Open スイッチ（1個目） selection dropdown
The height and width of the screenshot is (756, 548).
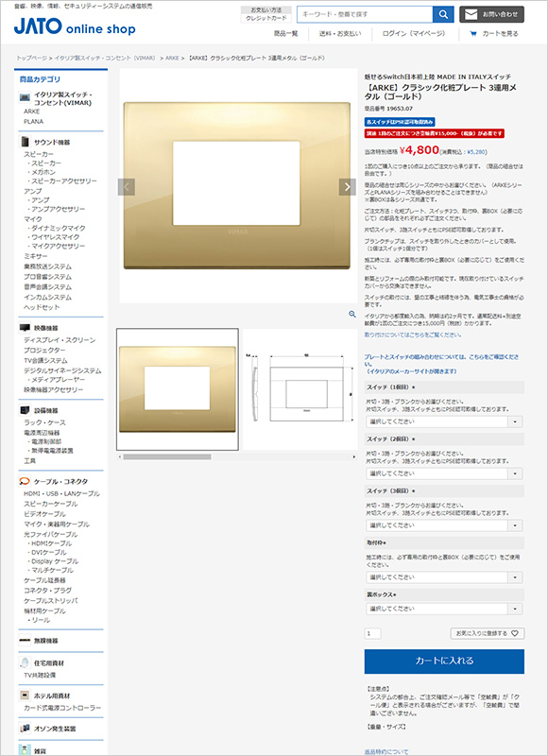pos(444,421)
